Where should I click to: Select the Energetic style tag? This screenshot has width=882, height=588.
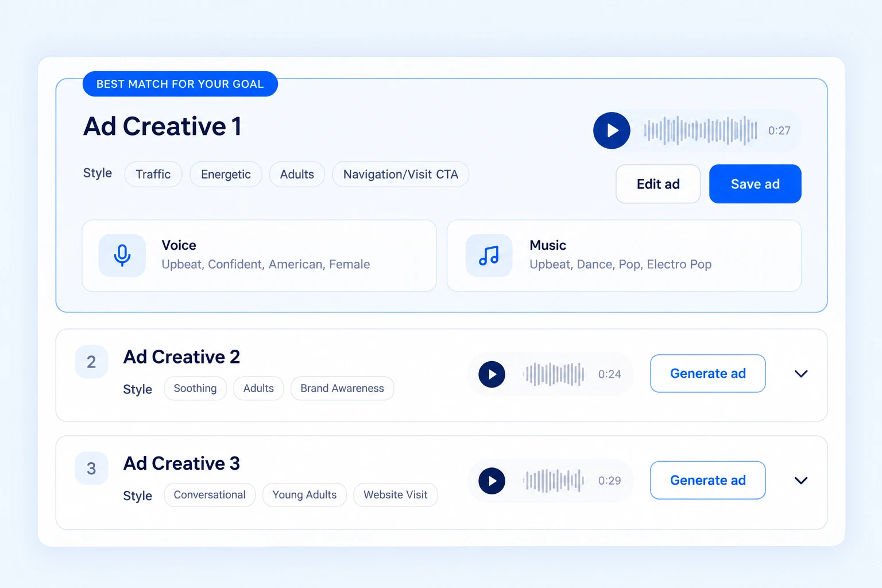pos(226,174)
